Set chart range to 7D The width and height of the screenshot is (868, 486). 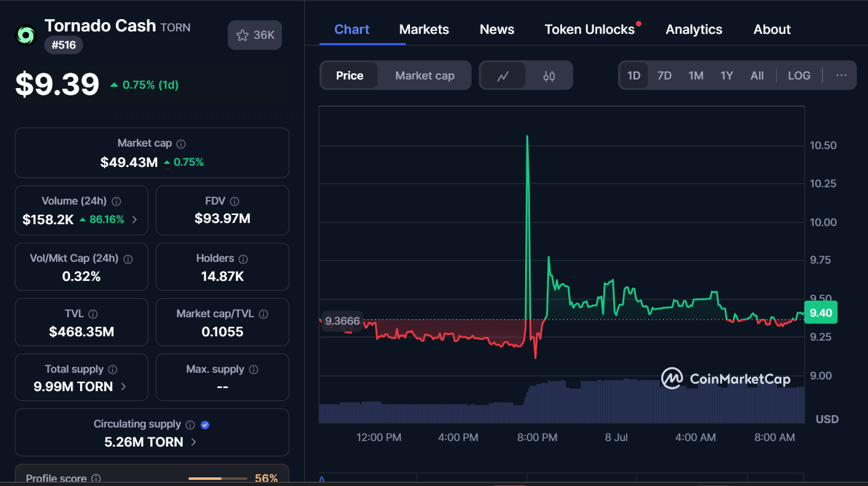(x=664, y=76)
